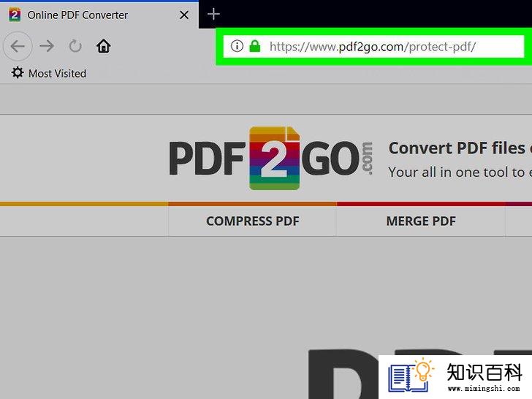The width and height of the screenshot is (532, 399).
Task: Open site information via the info icon
Action: (x=237, y=46)
